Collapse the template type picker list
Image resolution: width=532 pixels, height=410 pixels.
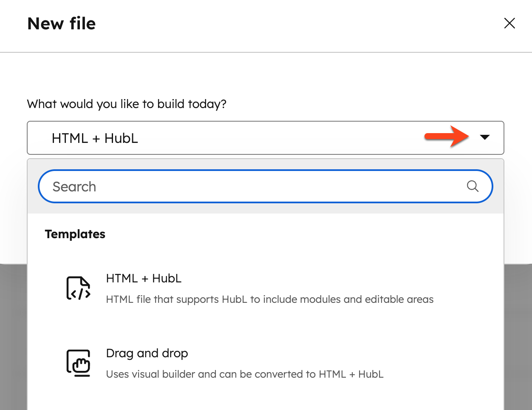(x=485, y=137)
